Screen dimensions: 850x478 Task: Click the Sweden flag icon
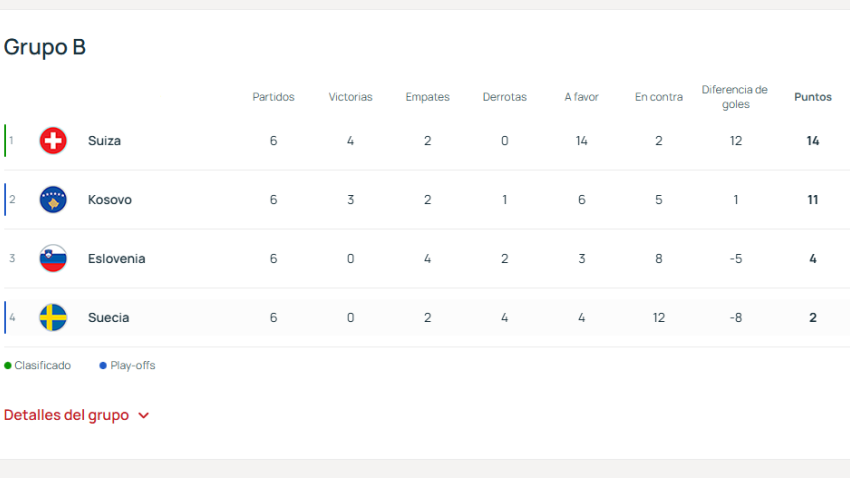tap(53, 318)
